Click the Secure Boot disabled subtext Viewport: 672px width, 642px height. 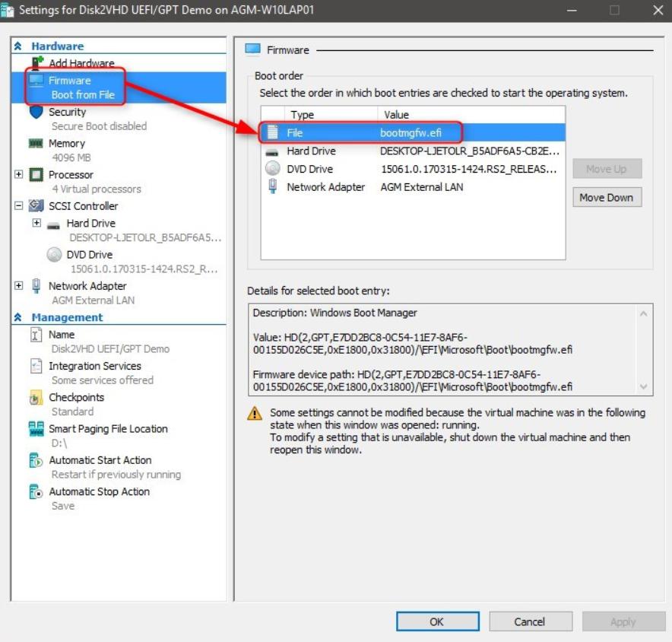tap(99, 126)
